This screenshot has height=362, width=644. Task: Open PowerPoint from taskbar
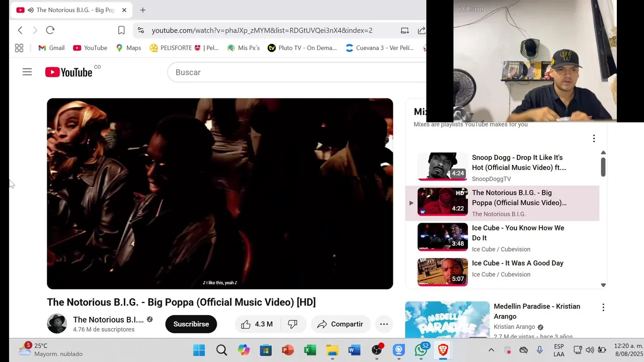(288, 350)
